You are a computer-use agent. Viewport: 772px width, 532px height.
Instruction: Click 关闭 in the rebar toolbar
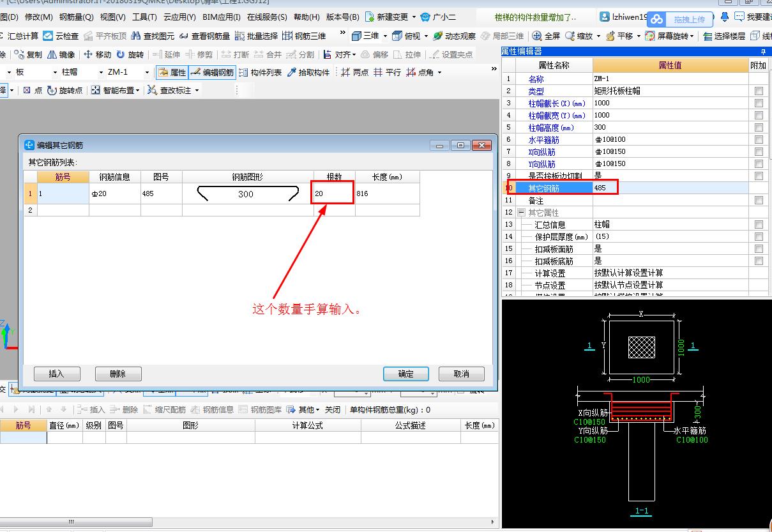click(x=333, y=410)
